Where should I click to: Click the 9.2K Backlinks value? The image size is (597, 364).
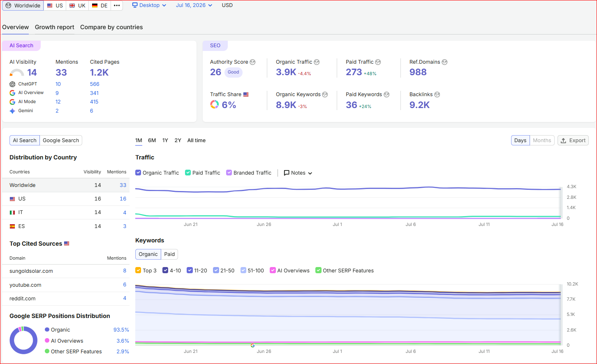[x=419, y=105]
